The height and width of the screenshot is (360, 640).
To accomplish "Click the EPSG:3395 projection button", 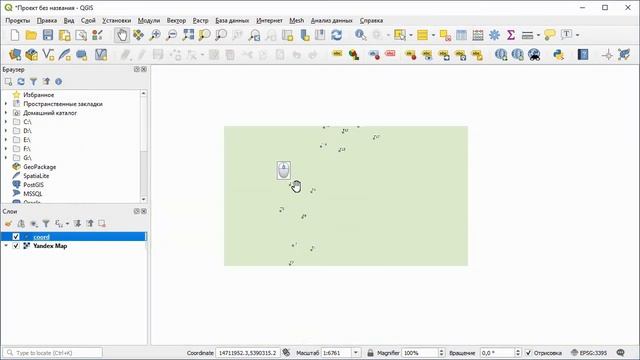I will point(590,353).
